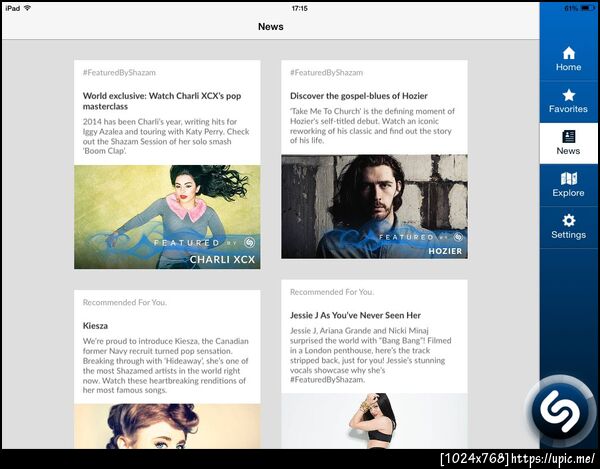
Task: Tap the Charli XCX description starting '2014 has been'
Action: (x=166, y=137)
